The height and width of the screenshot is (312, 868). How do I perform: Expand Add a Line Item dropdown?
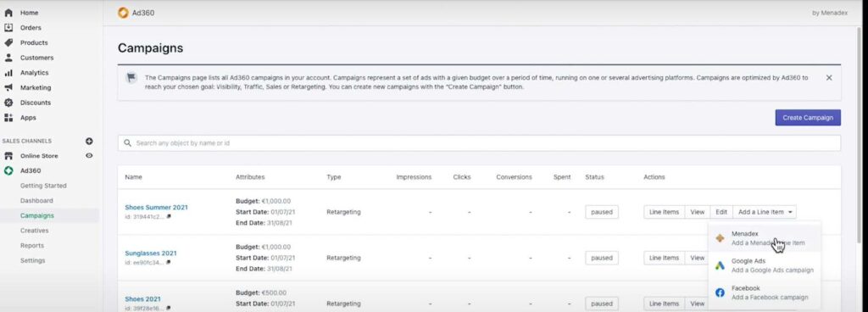tap(765, 212)
